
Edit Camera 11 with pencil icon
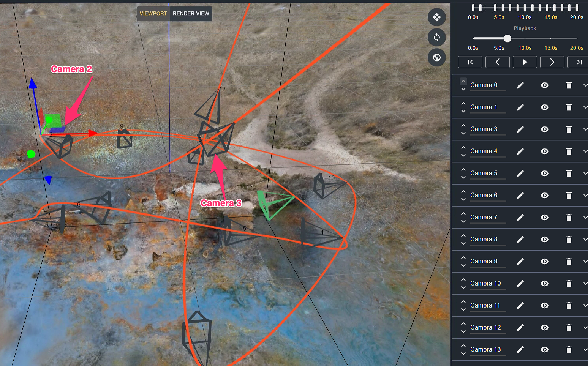pos(520,305)
